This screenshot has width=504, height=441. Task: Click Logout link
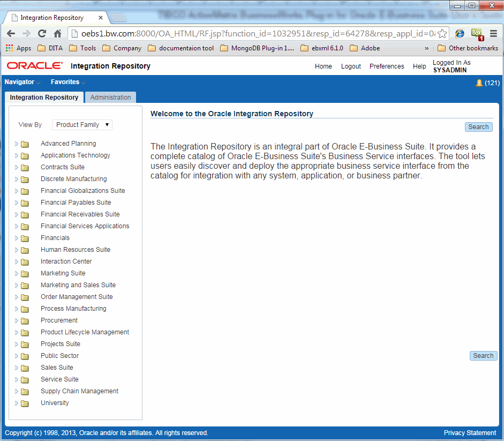pyautogui.click(x=351, y=66)
